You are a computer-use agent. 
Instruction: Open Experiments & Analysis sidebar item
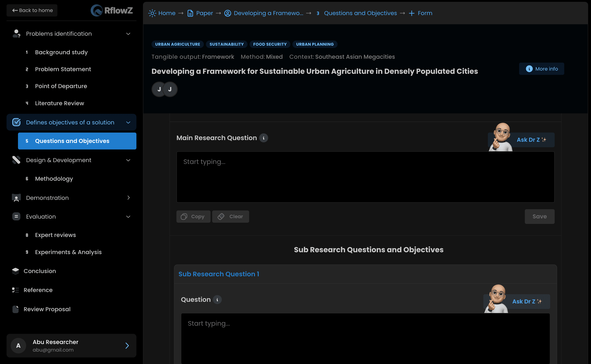pos(68,252)
